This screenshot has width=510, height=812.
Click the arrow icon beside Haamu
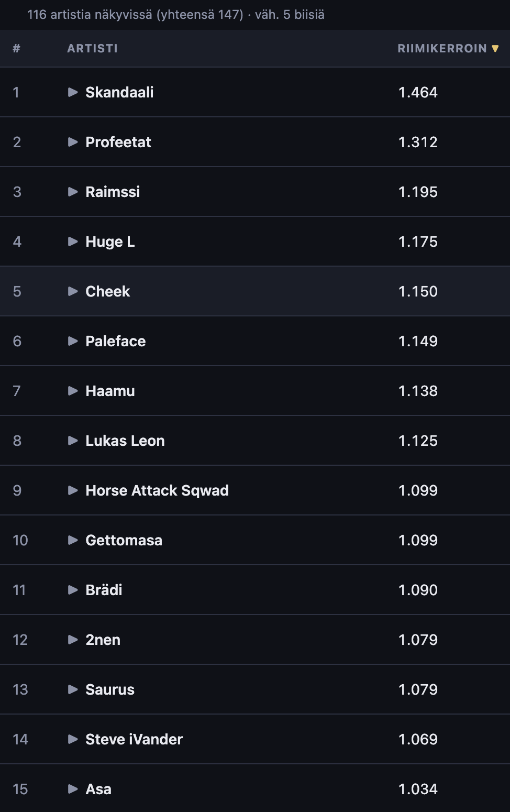tap(73, 391)
